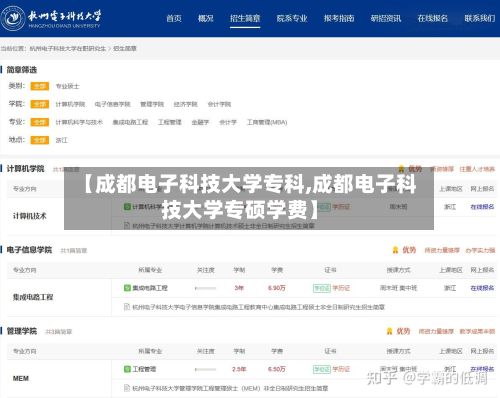The width and height of the screenshot is (500, 398).
Task: Open the 电子信息学院集成电路工程 招生简章 brochure link
Action: click(259, 307)
